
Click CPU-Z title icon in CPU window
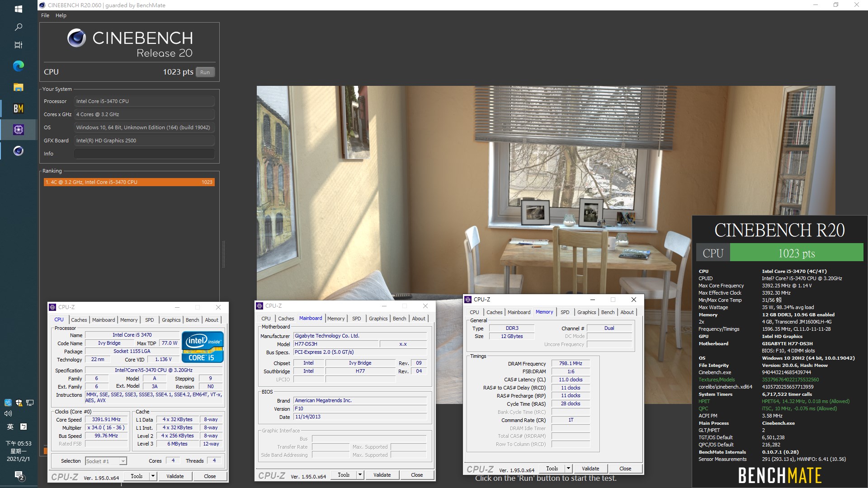coord(52,307)
